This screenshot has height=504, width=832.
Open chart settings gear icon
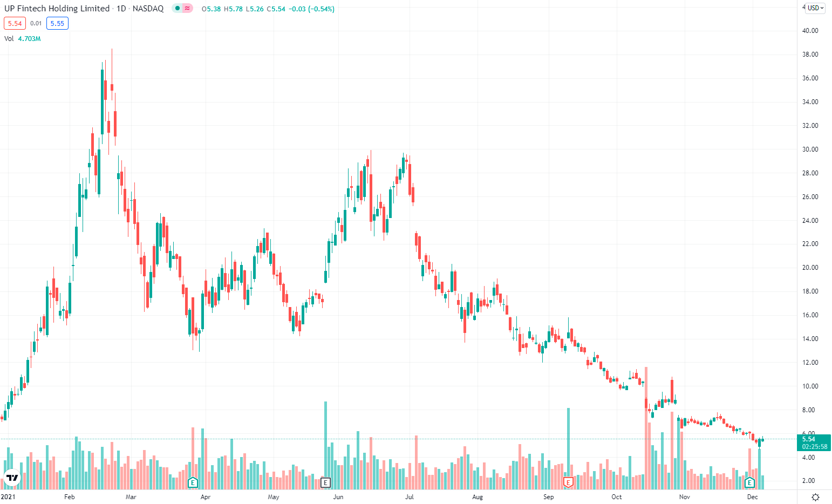815,497
